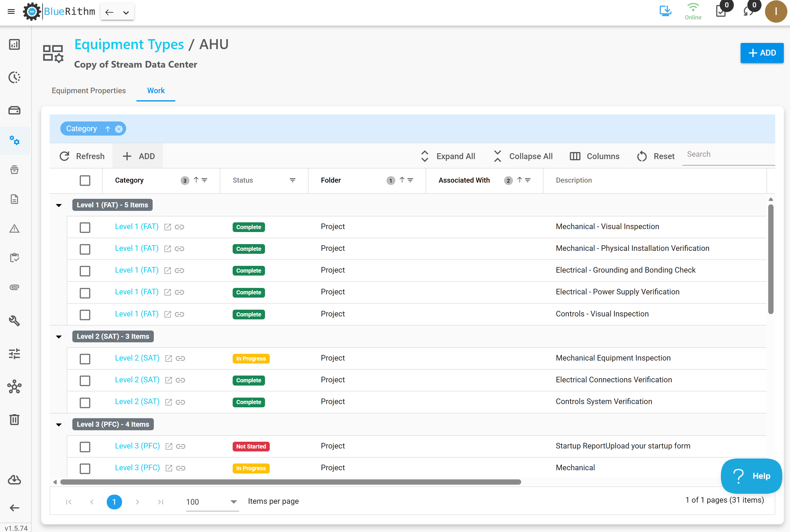Remove the Category grouping chip
790x532 pixels.
tap(119, 129)
